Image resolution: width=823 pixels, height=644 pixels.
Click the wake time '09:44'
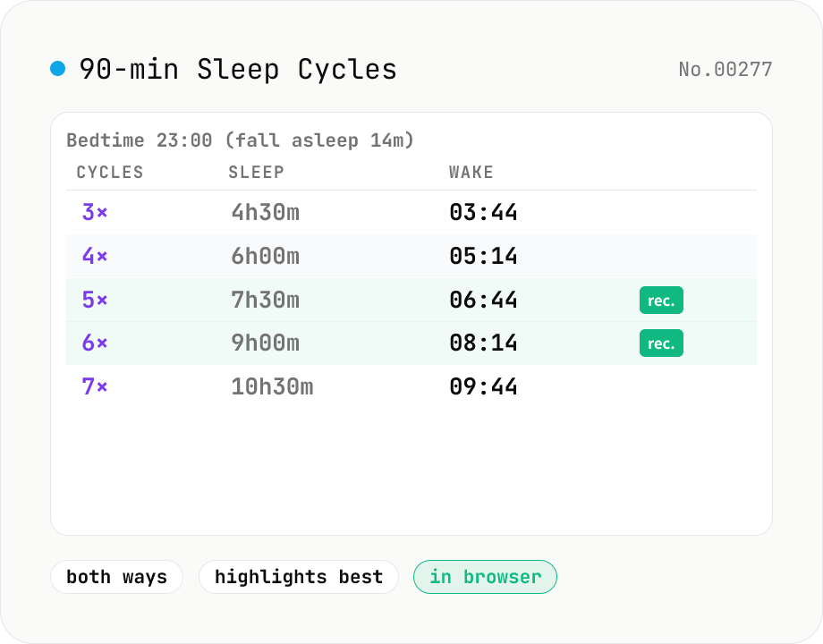[483, 386]
